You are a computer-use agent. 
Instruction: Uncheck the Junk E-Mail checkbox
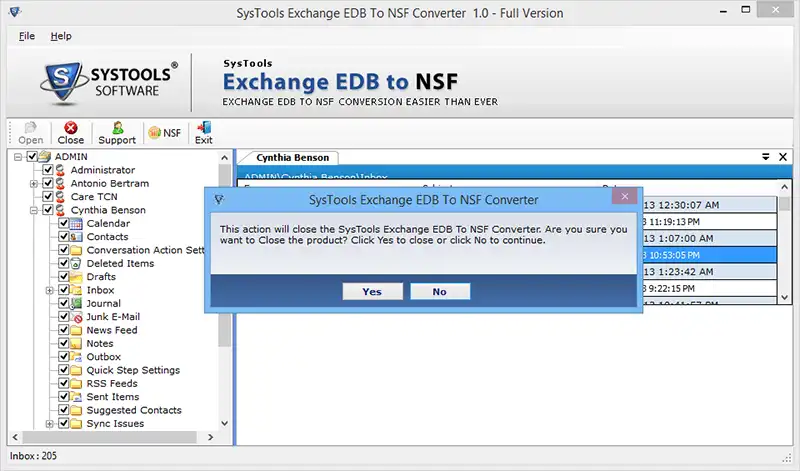tap(63, 316)
